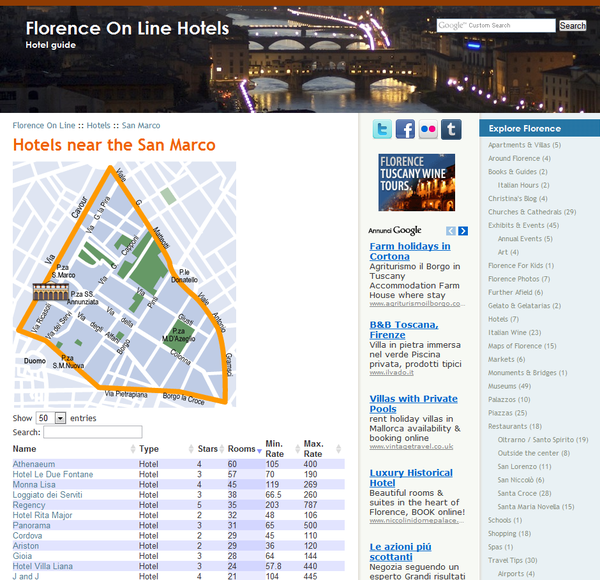Open Athenaeum hotel link

click(x=34, y=464)
